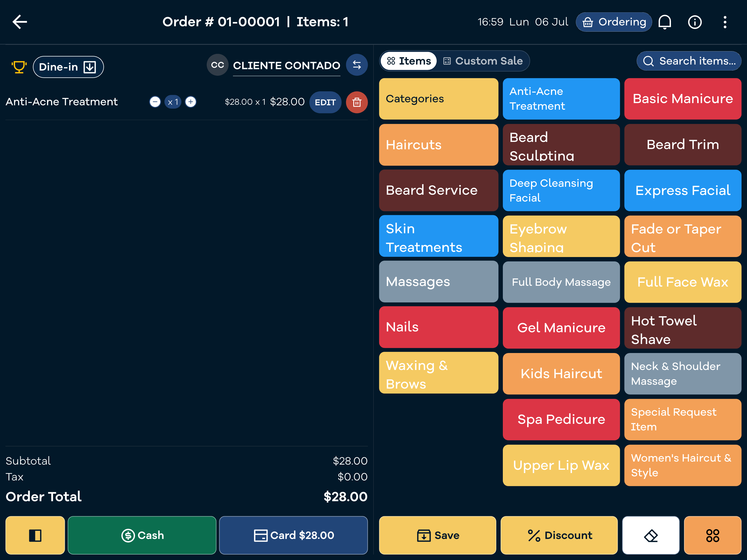This screenshot has width=747, height=560.
Task: Open the Haircuts category
Action: pyautogui.click(x=438, y=145)
